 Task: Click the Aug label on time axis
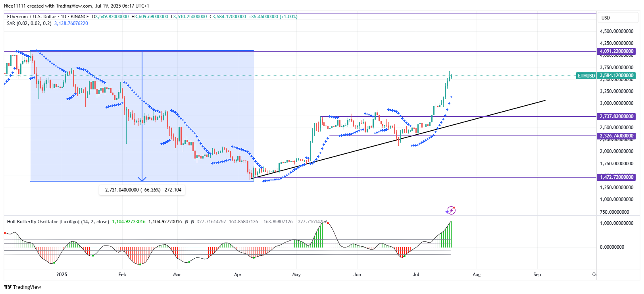(477, 275)
